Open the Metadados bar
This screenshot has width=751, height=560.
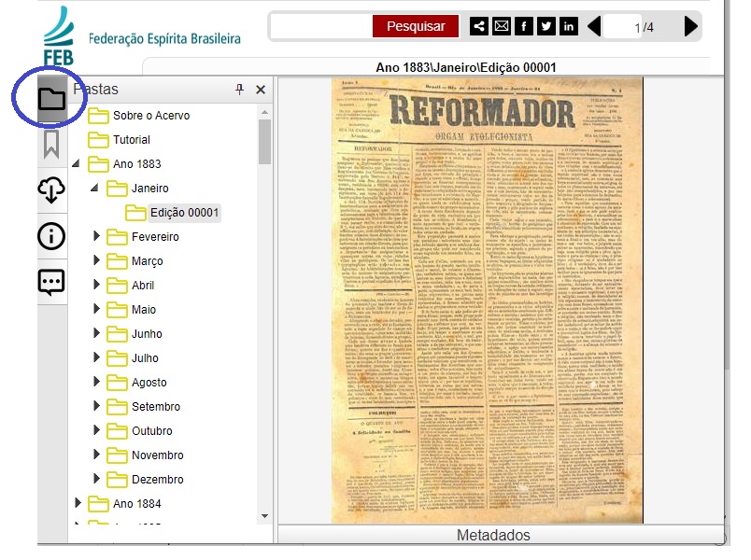tap(501, 535)
